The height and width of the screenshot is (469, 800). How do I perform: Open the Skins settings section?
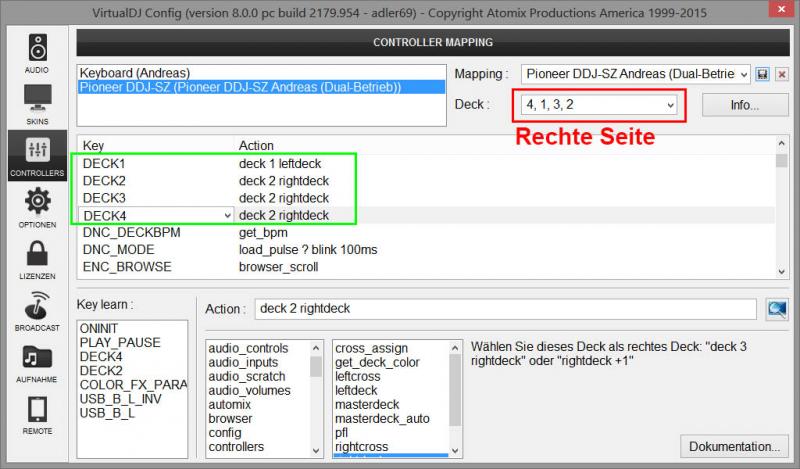37,104
